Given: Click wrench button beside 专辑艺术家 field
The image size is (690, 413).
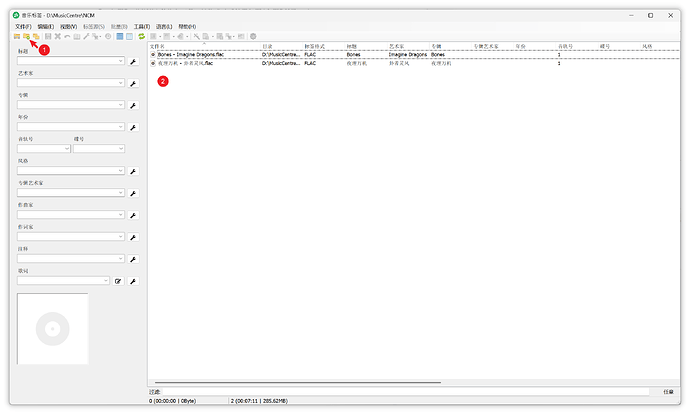Looking at the screenshot, I should click(x=133, y=194).
